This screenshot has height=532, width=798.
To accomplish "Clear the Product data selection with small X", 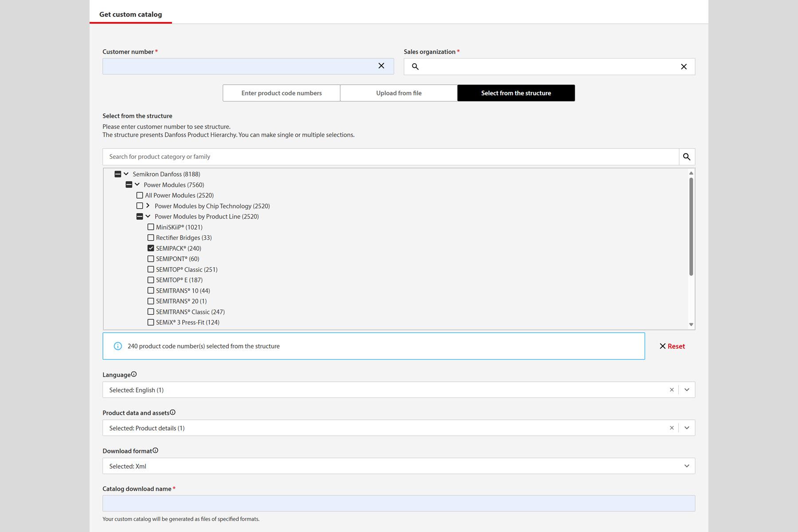I will pyautogui.click(x=672, y=428).
